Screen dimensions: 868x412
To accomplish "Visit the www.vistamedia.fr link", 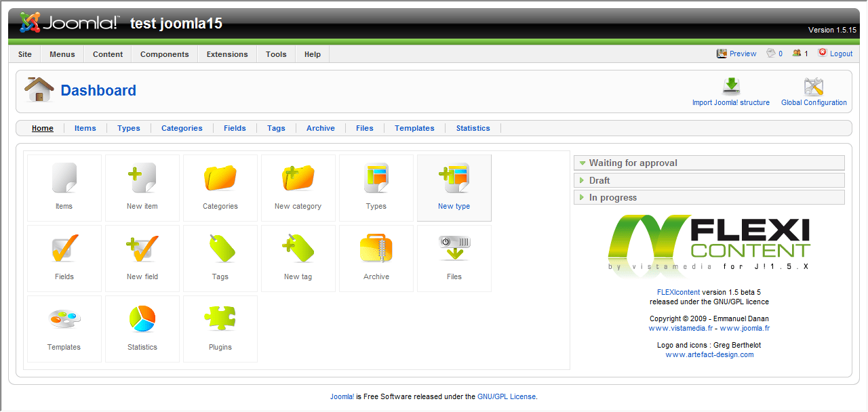I will [x=681, y=328].
